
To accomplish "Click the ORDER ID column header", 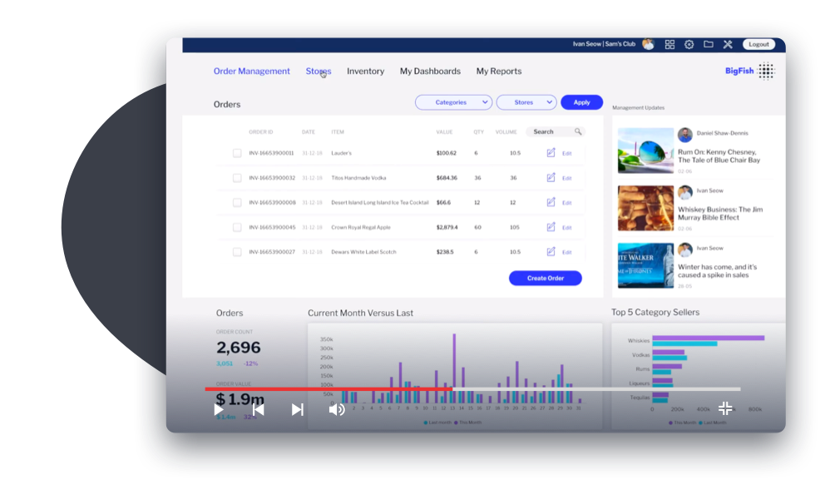I will (x=261, y=131).
